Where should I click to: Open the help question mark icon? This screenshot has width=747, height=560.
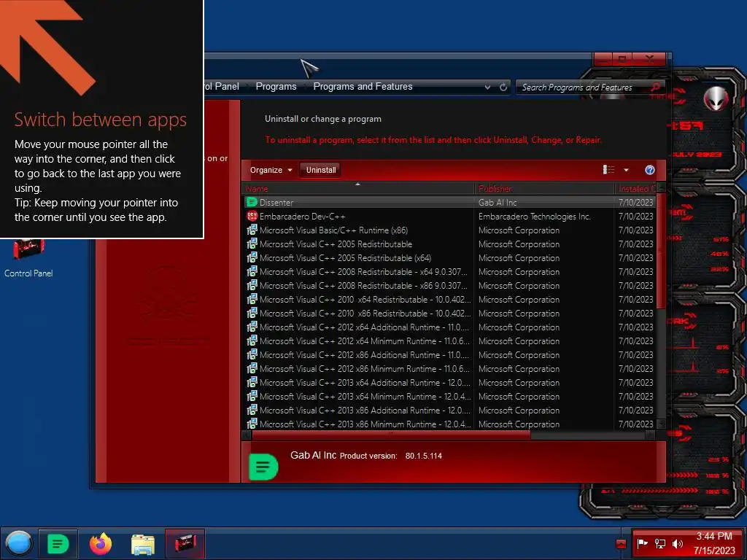pyautogui.click(x=649, y=170)
